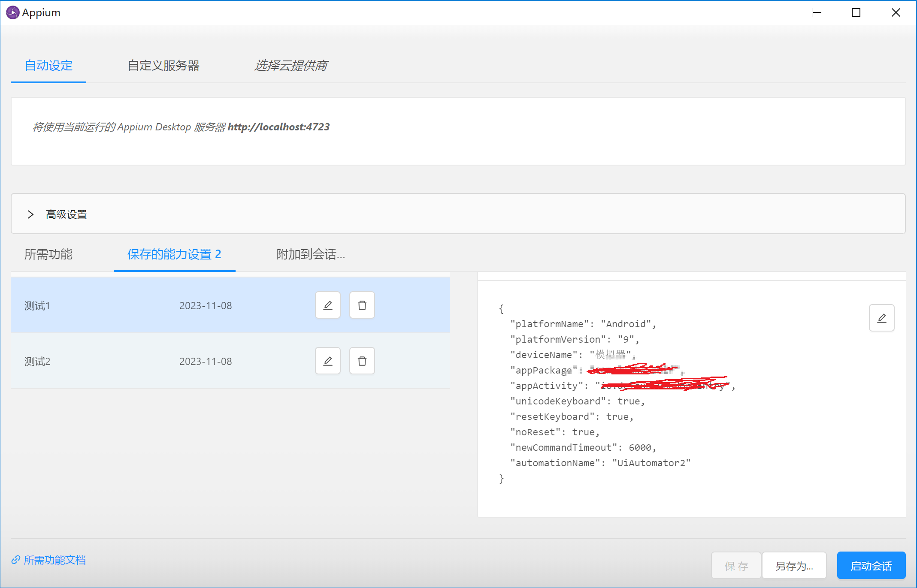This screenshot has height=588, width=917.
Task: Edit the saved capability set 测试2
Action: coord(328,361)
